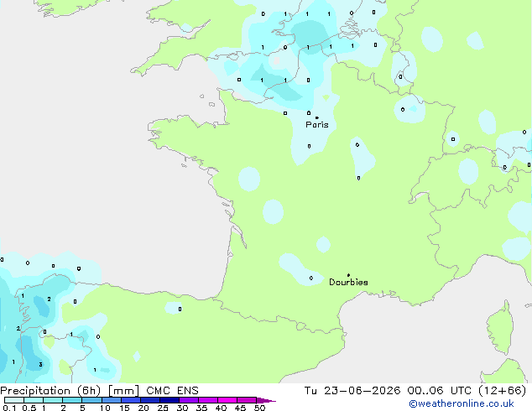532x411 pixels.
Task: Click the value '3' over northwest Iberia
Action: pyautogui.click(x=40, y=365)
